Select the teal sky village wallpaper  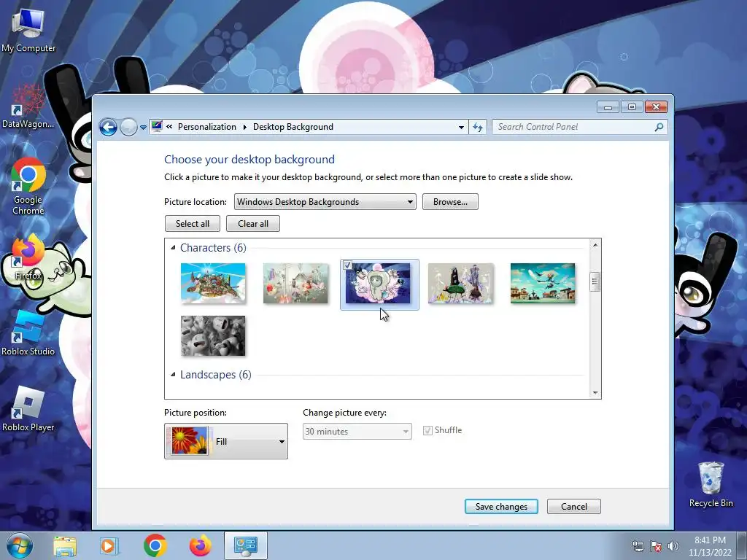(543, 284)
